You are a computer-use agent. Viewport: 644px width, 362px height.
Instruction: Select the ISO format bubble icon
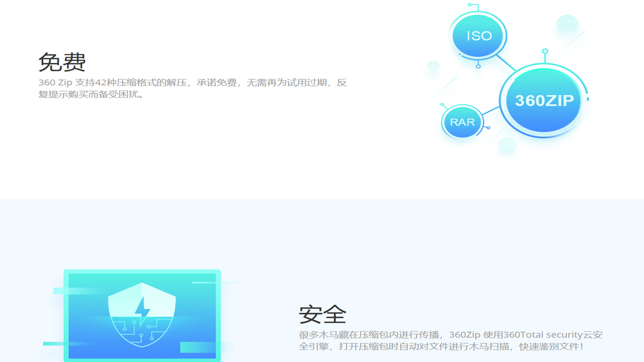tap(478, 35)
